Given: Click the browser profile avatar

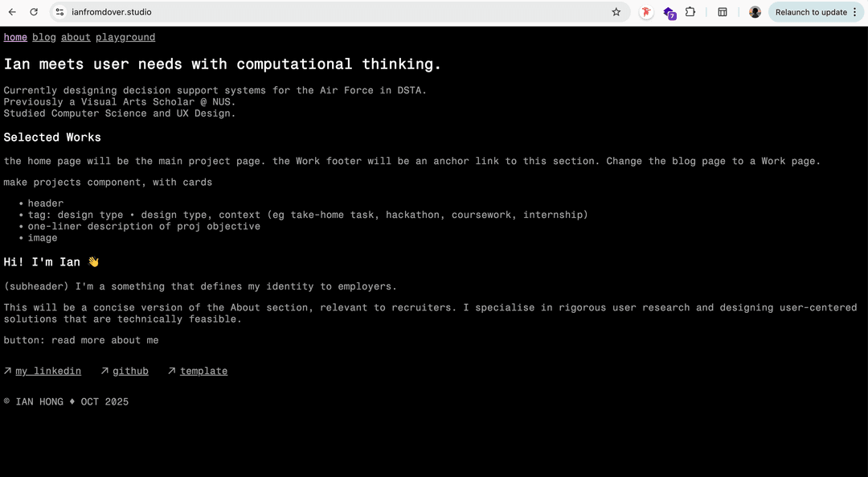Looking at the screenshot, I should [754, 12].
